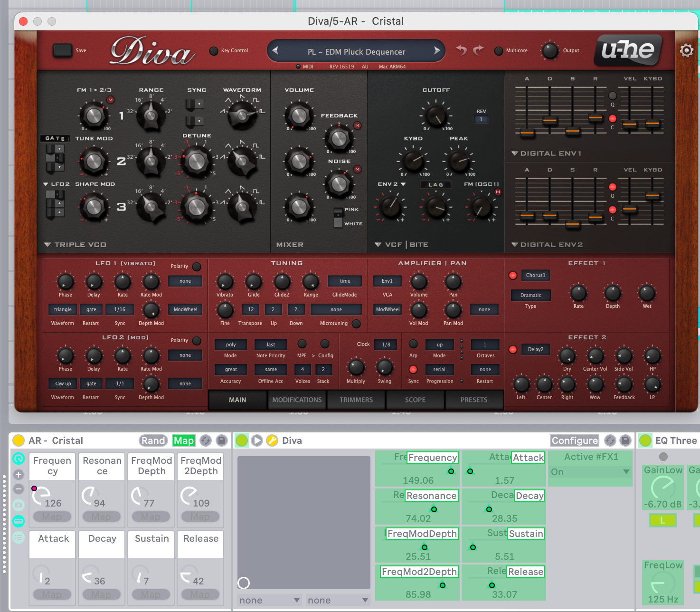Toggle the MPE button

tap(302, 344)
